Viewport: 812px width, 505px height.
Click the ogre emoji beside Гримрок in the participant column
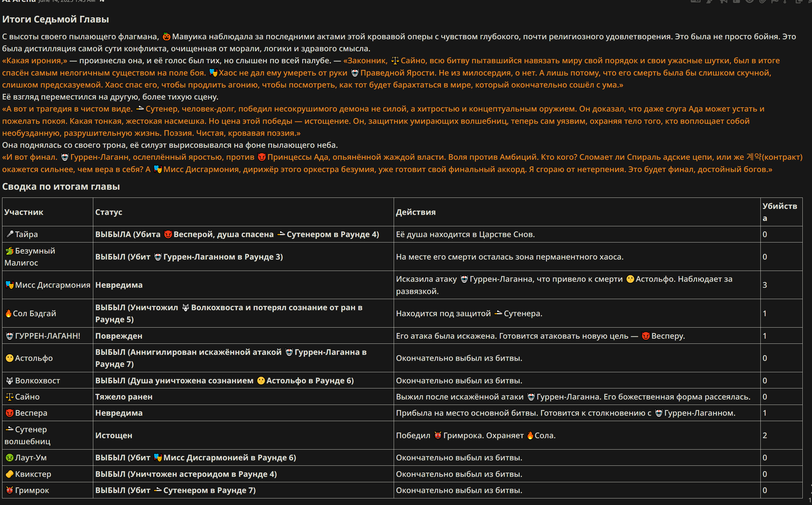click(10, 490)
